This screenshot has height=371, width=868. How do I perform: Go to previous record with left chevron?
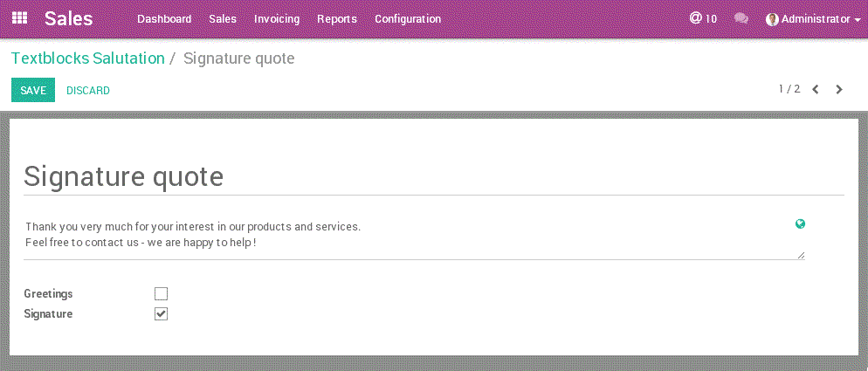[816, 90]
